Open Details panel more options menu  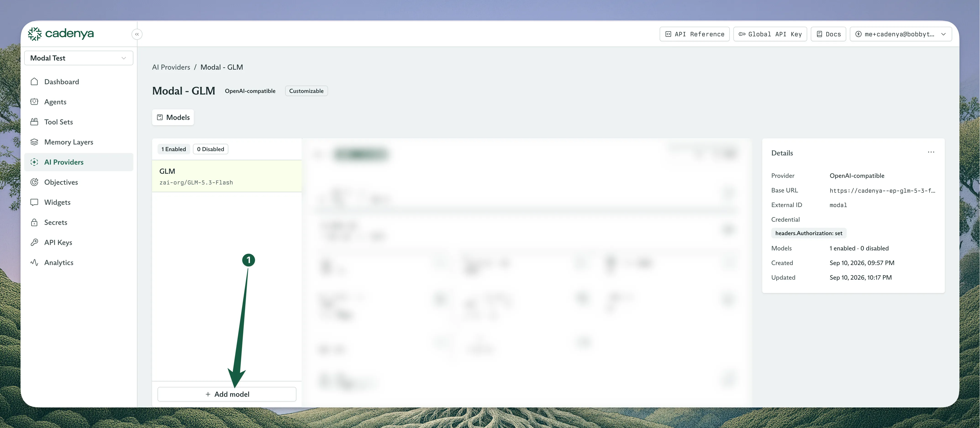pos(931,152)
